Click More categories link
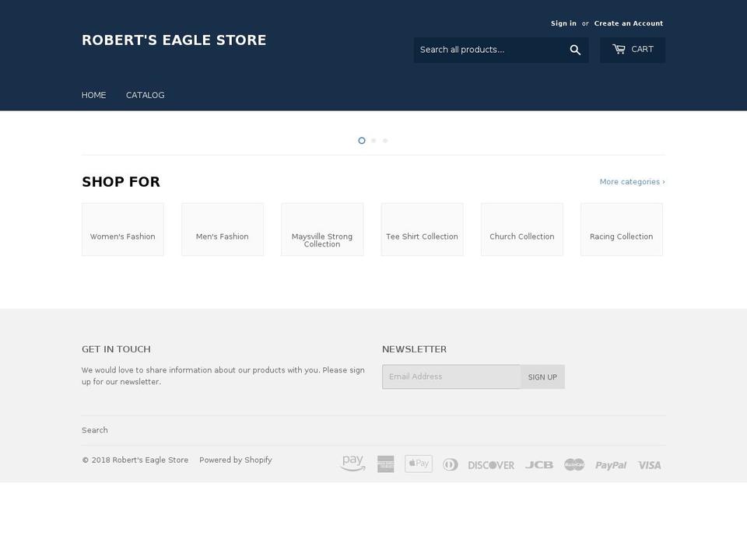The width and height of the screenshot is (747, 560). (632, 182)
